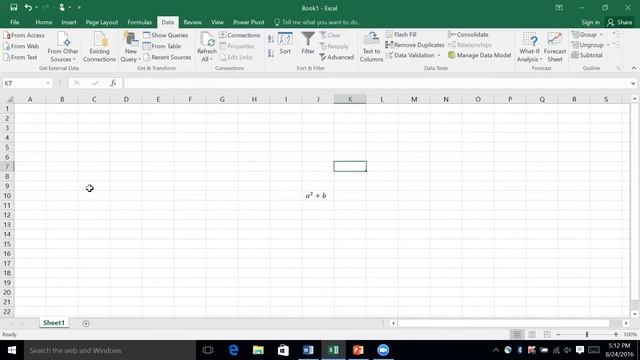Screen dimensions: 640x360
Task: Choose From Table query option
Action: pyautogui.click(x=162, y=46)
